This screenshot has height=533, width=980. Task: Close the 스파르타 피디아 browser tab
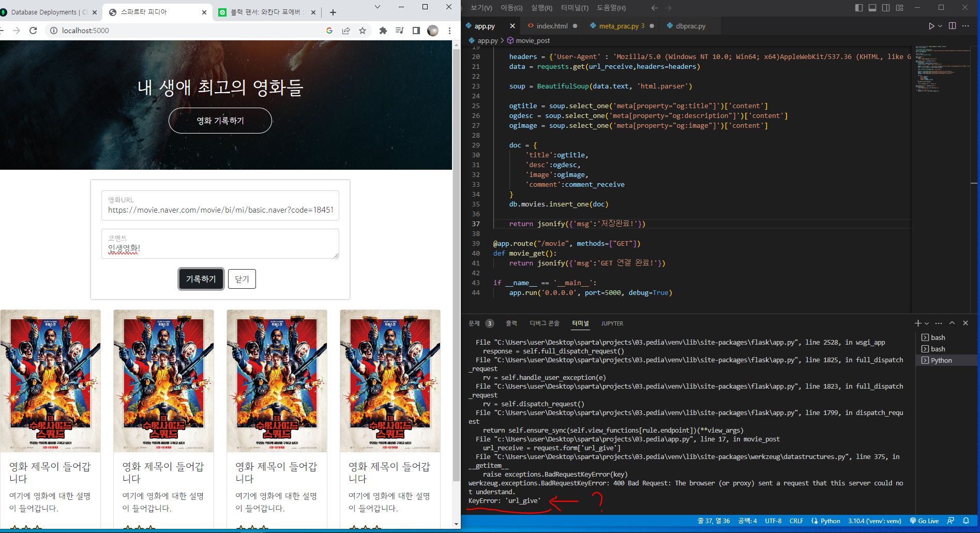(x=204, y=12)
